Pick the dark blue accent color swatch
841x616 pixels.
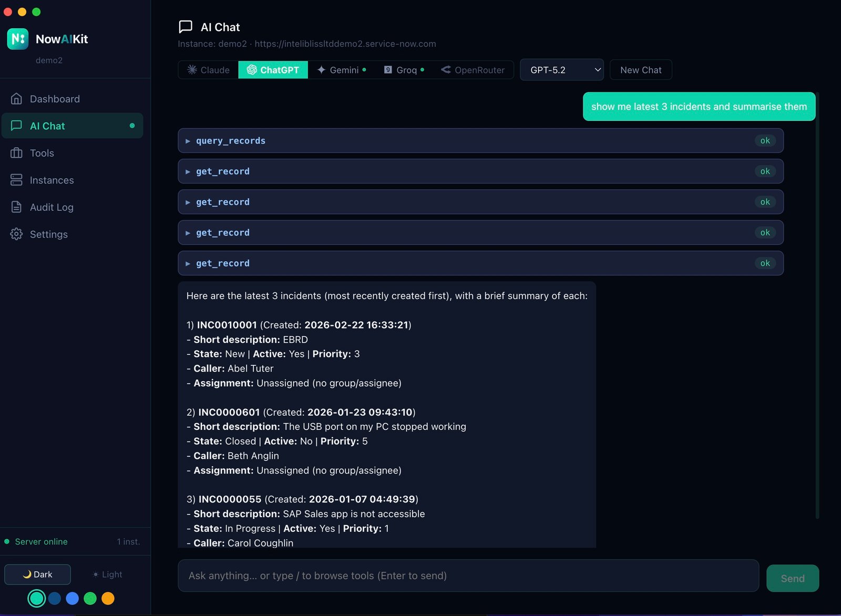click(55, 598)
